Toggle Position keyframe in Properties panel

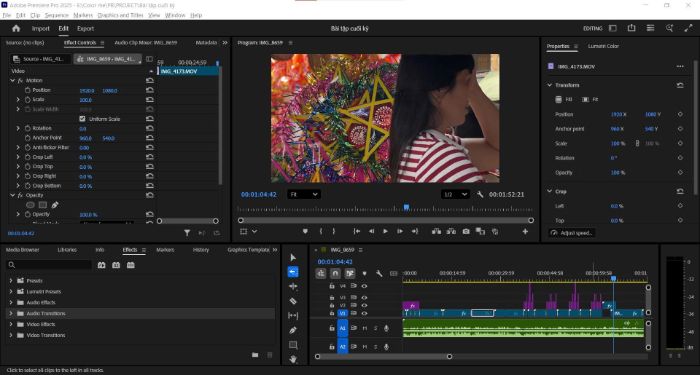click(x=680, y=114)
